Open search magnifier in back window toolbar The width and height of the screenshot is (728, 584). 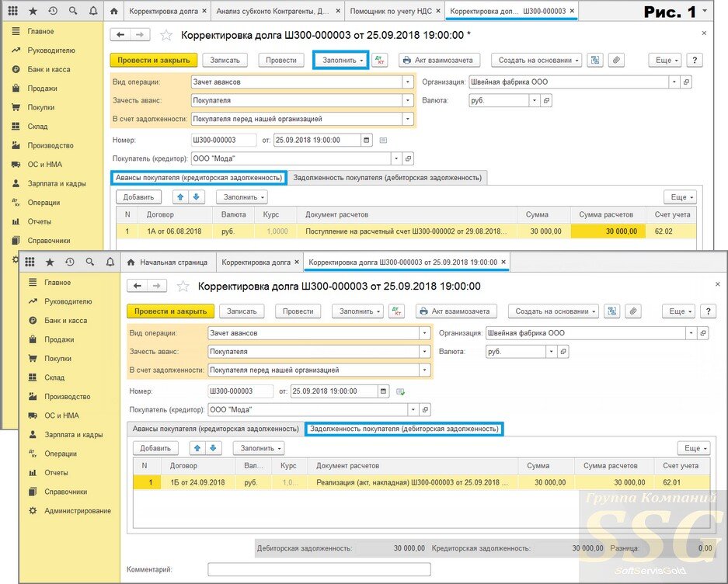click(73, 11)
